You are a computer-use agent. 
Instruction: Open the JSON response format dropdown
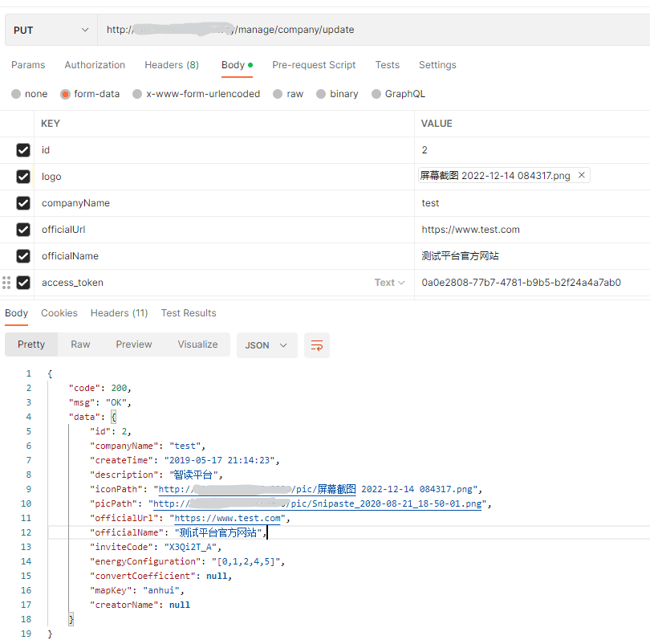point(266,345)
